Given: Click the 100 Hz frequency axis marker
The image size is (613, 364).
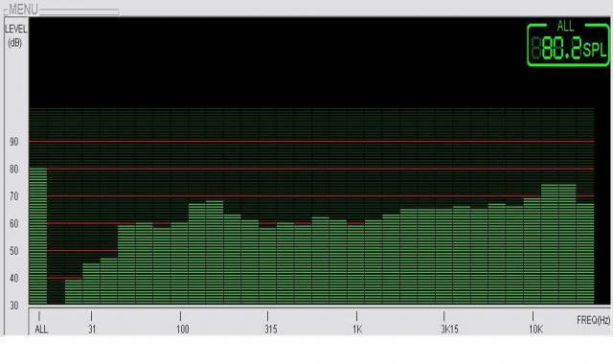Looking at the screenshot, I should (183, 330).
